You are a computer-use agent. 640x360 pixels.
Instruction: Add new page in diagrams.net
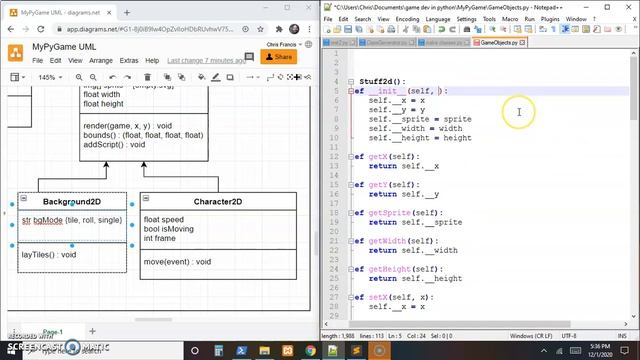tap(92, 331)
